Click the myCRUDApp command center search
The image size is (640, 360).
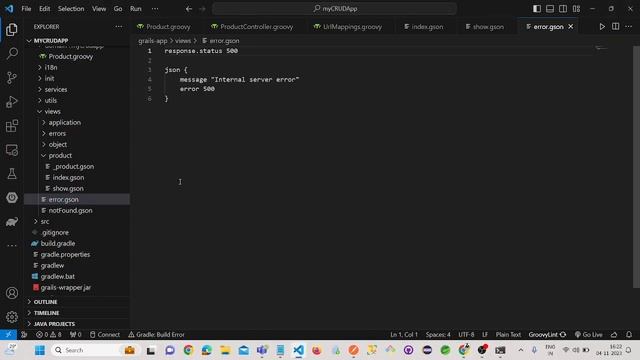coord(334,9)
